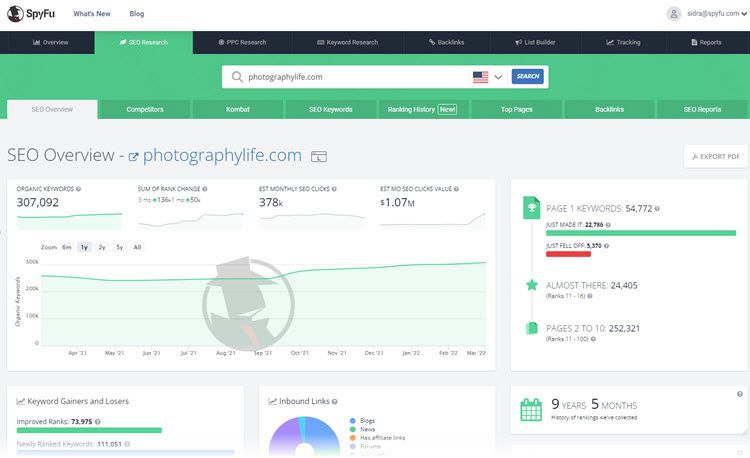Switch to the SEO Keywords sub-tab
This screenshot has width=750, height=458.
pyautogui.click(x=331, y=109)
